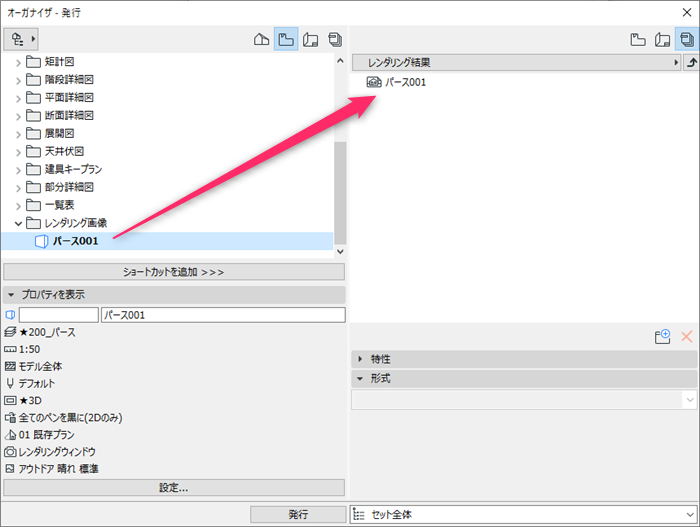Image resolution: width=700 pixels, height=527 pixels.
Task: Click the up-one-level arrow icon
Action: 691,63
